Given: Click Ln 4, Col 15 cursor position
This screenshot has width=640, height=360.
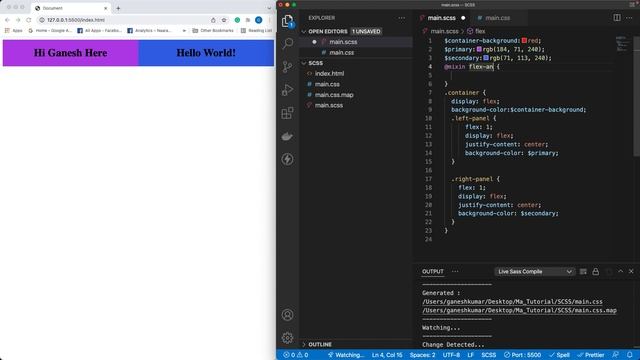Looking at the screenshot, I should tap(387, 355).
